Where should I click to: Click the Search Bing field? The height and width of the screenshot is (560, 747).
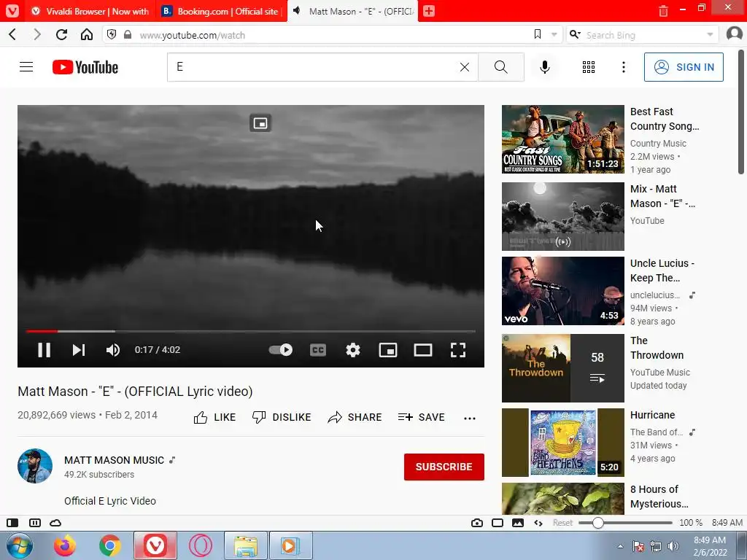[x=643, y=35]
